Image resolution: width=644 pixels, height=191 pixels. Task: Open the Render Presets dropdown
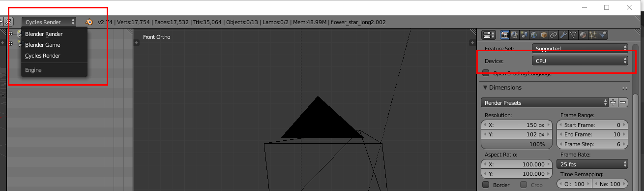pos(544,102)
